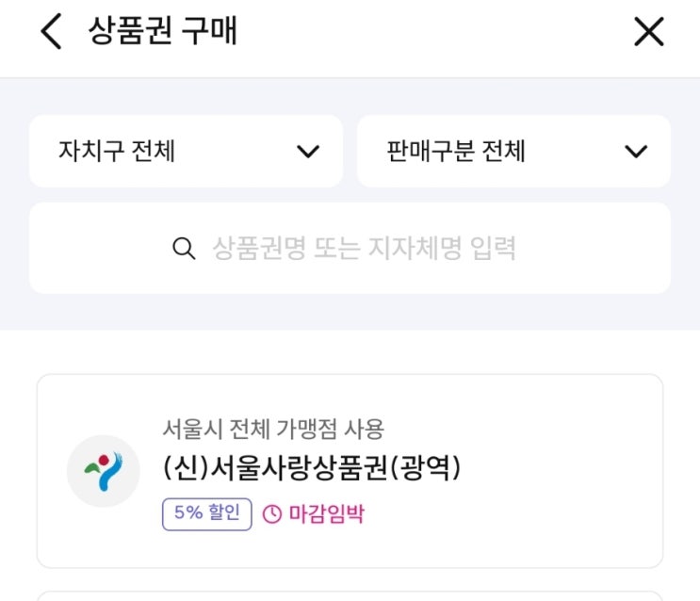Tap the 상품권 구매 page title
Screen dimensions: 700x601
[162, 32]
